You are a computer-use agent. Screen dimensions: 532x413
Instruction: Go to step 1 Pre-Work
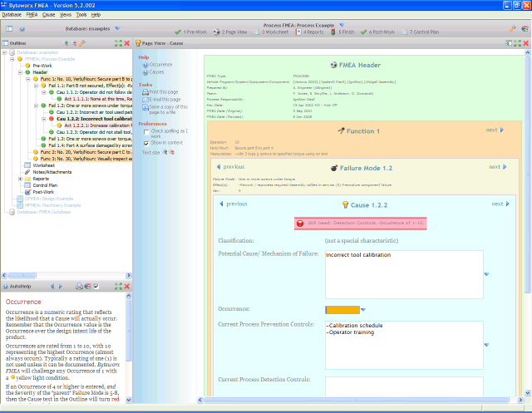(x=191, y=32)
